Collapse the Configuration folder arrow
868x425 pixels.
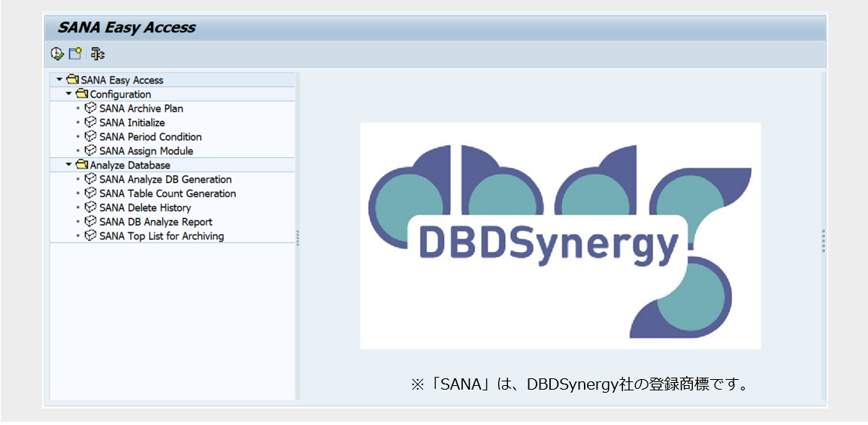pyautogui.click(x=68, y=94)
